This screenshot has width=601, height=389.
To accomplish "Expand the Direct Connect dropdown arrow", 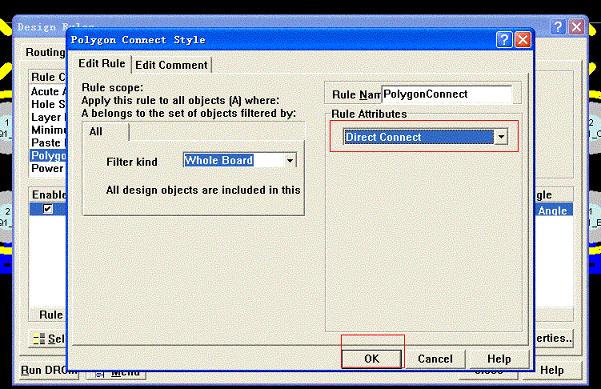I will (501, 137).
